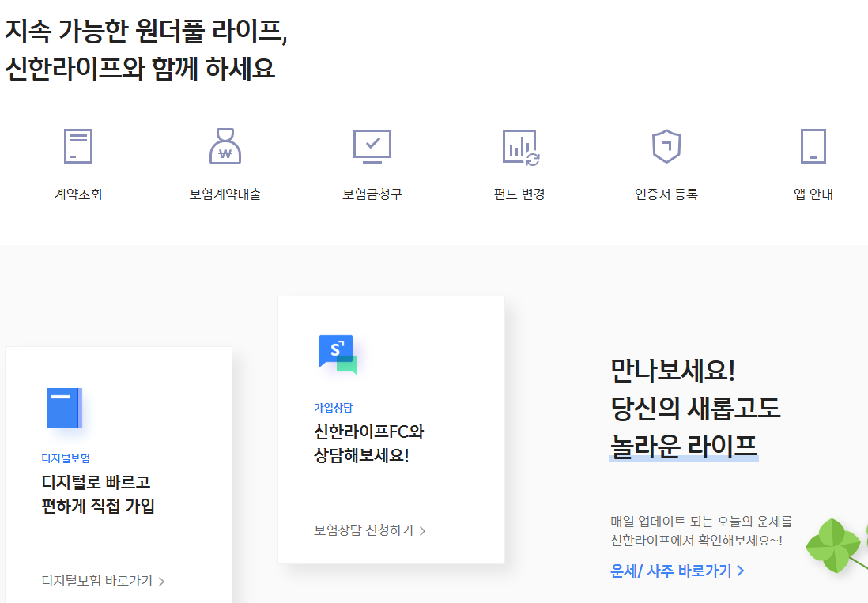Select the 보험금청구 label
The height and width of the screenshot is (603, 868).
click(372, 194)
